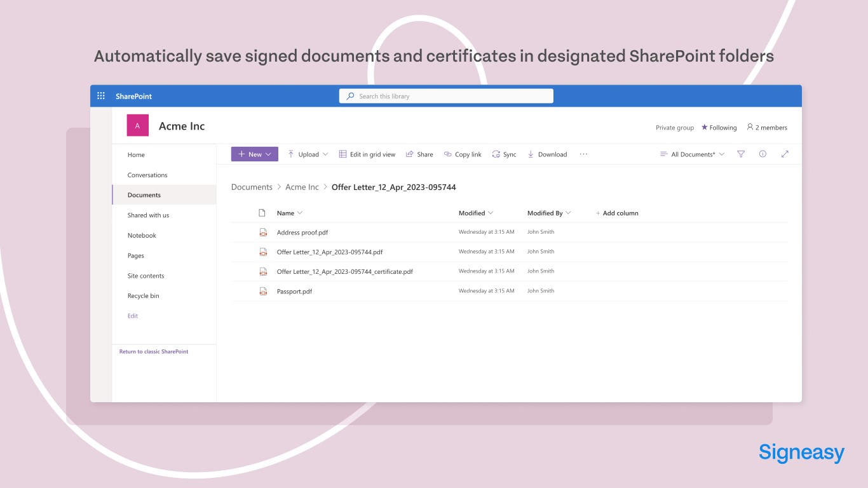Click the Edit navigation link
Screen dimensions: 868x488
click(133, 316)
